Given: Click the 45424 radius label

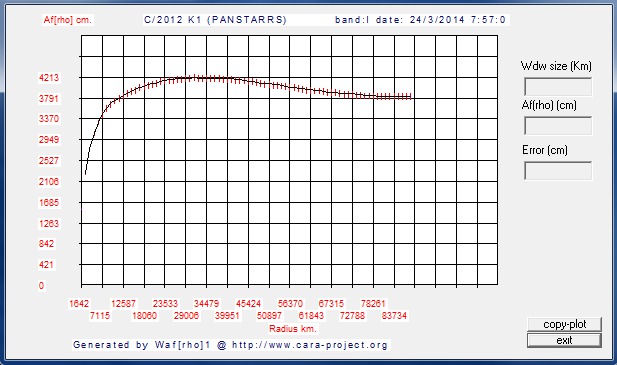Looking at the screenshot, I should [248, 304].
